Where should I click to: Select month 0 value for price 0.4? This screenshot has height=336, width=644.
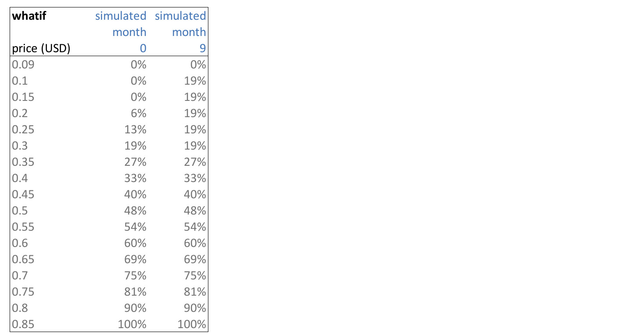(136, 179)
